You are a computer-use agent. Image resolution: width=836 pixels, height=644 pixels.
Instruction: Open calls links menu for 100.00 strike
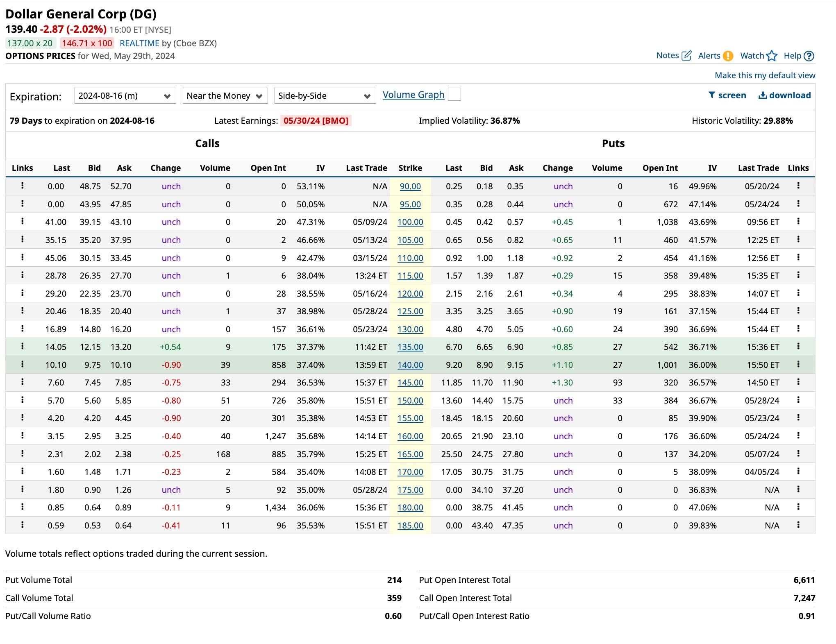(23, 221)
